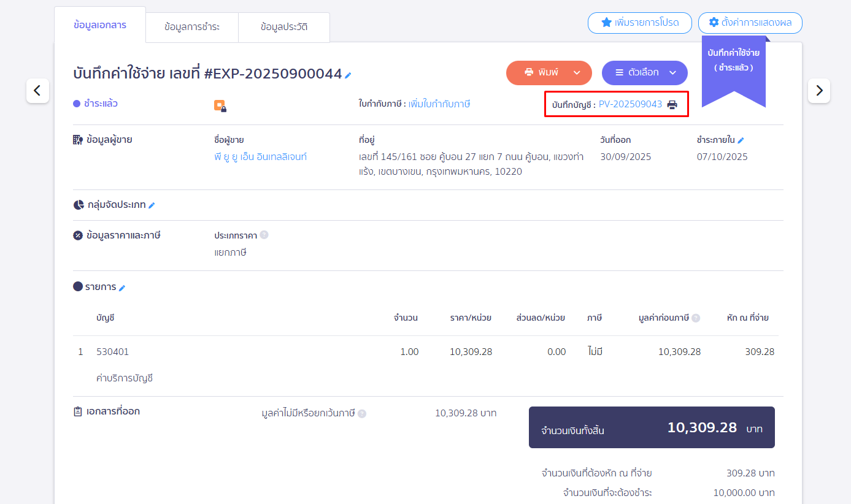
Task: Click the pencil icon beside the expense number
Action: (x=348, y=75)
